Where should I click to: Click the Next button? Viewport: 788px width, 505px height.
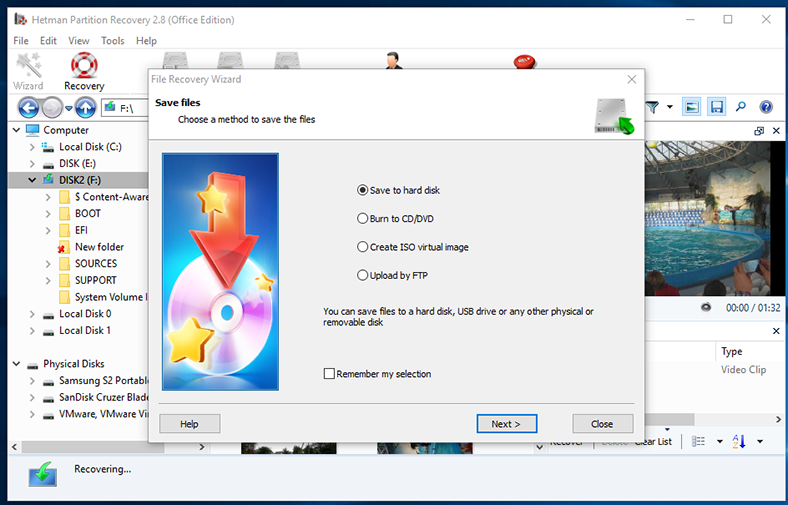coord(507,424)
